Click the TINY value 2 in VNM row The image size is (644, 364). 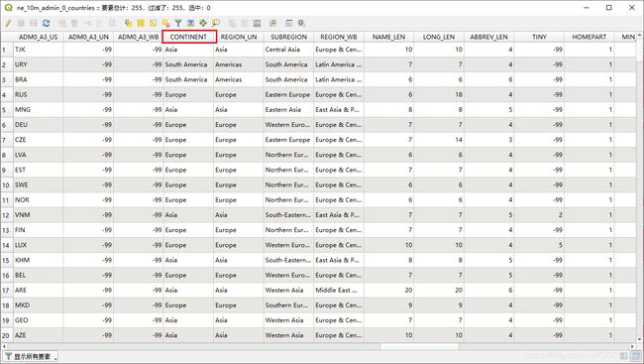539,215
